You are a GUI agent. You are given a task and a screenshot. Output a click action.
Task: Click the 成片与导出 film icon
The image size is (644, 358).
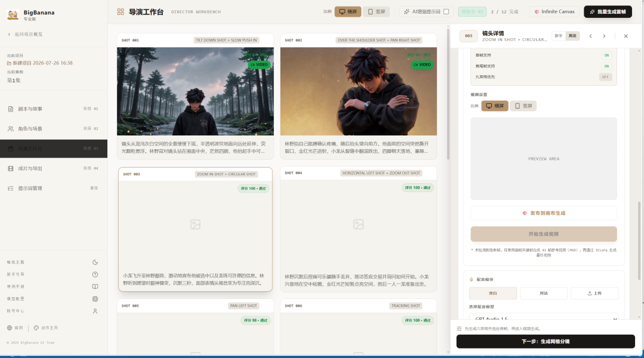click(11, 168)
